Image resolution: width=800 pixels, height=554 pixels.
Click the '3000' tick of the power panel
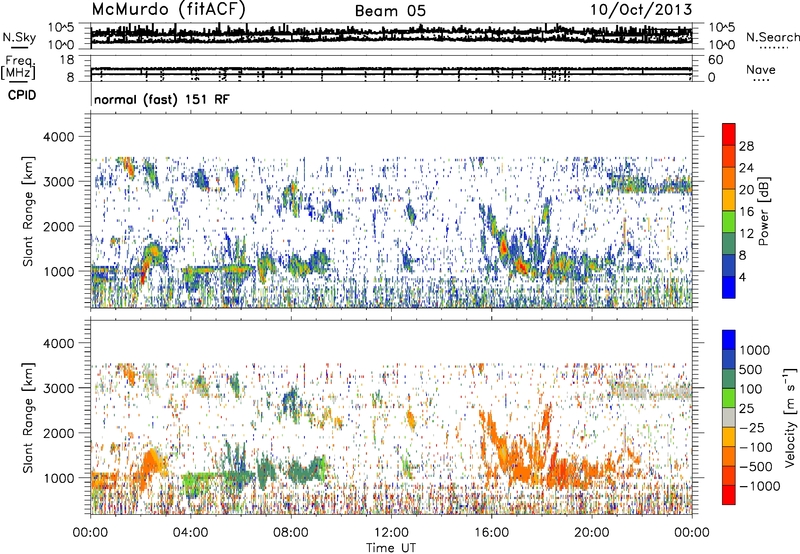tap(61, 182)
